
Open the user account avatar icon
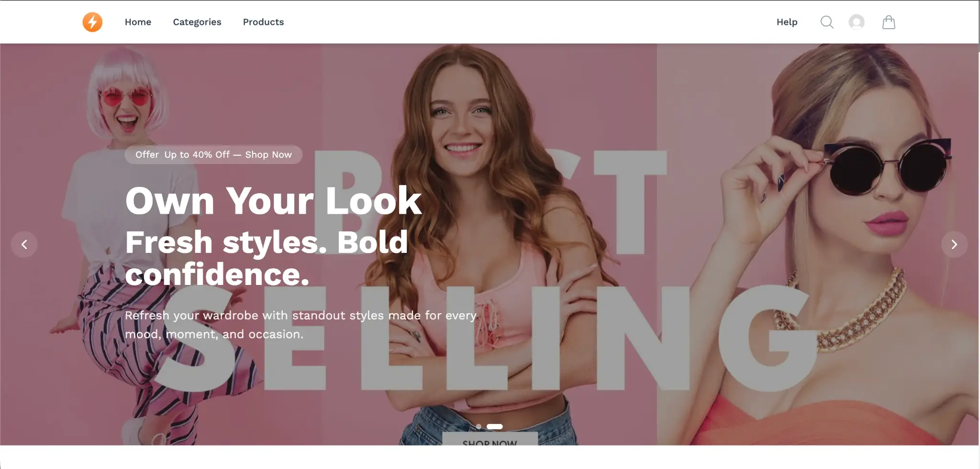click(857, 22)
